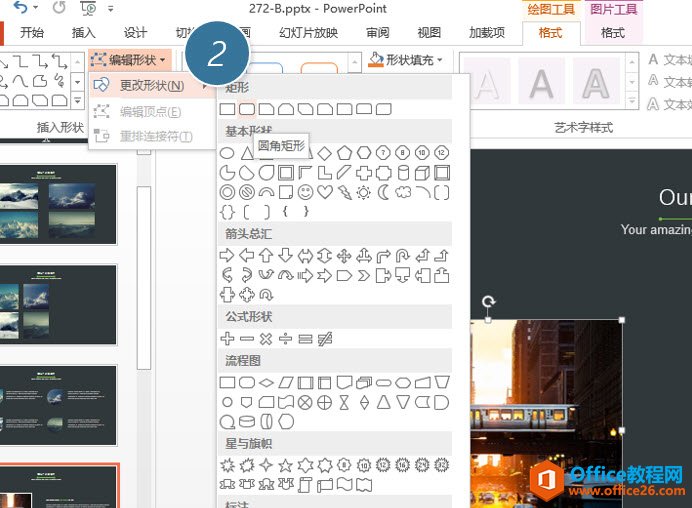
Task: Expand the insert shapes gallery more arrow
Action: (77, 101)
